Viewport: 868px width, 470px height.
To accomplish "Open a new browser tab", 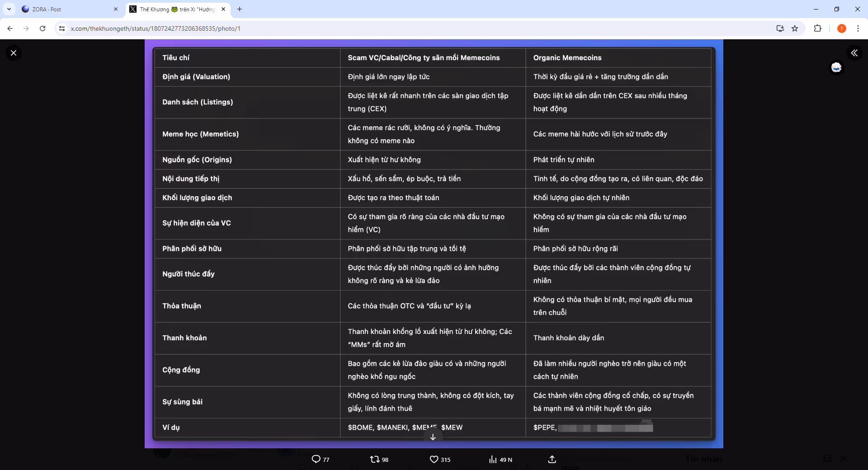I will [x=240, y=9].
